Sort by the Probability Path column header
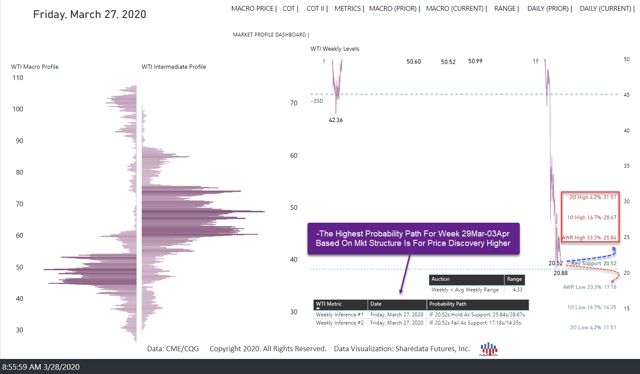This screenshot has height=374, width=640. tap(478, 304)
